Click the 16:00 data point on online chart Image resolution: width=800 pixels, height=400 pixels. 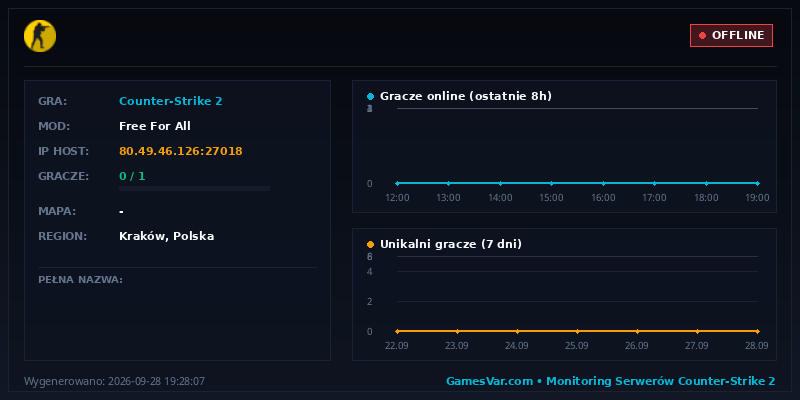coord(603,183)
